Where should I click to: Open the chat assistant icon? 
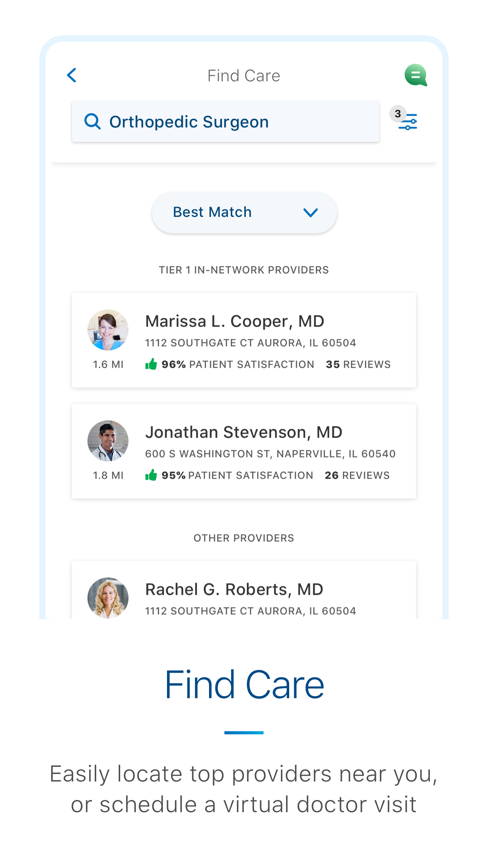click(416, 75)
